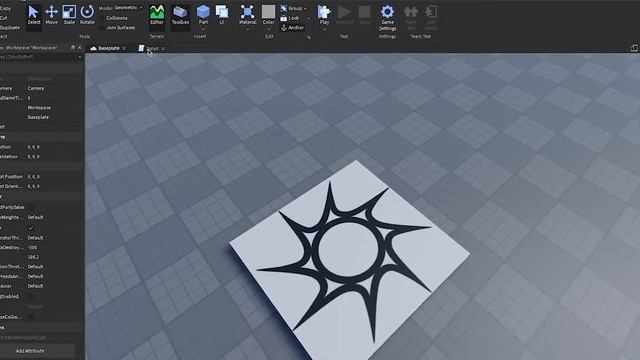The height and width of the screenshot is (360, 640).
Task: Click the Lock tool icon
Action: pyautogui.click(x=284, y=18)
